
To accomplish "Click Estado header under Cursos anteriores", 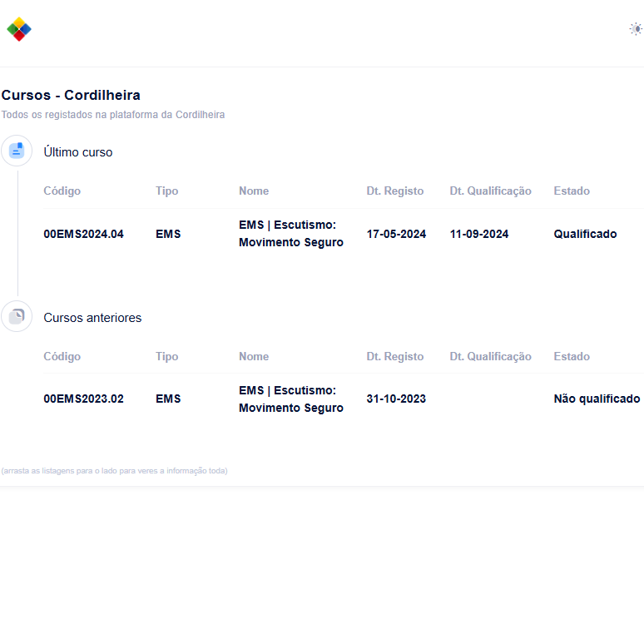I will coord(572,356).
